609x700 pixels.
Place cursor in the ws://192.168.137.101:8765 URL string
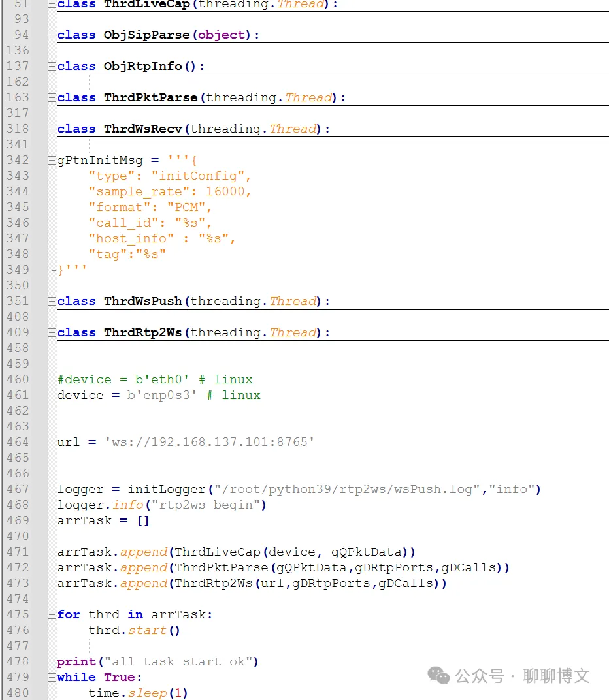click(x=209, y=442)
